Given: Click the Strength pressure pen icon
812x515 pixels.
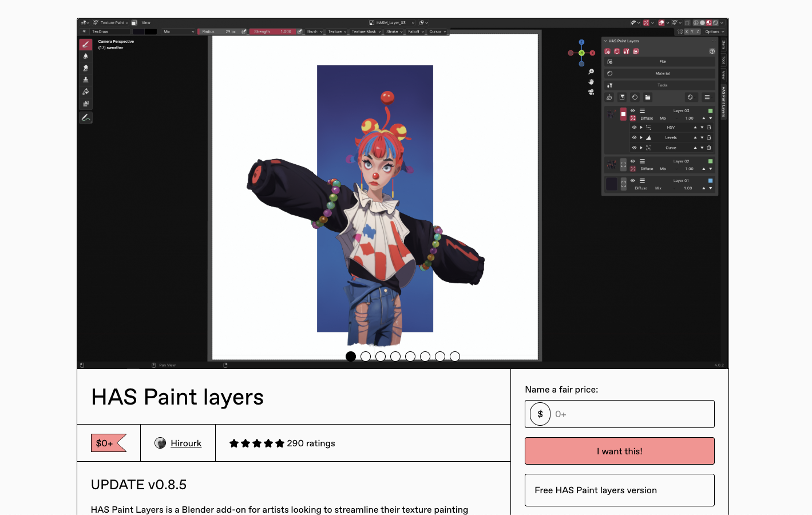Looking at the screenshot, I should (x=300, y=31).
